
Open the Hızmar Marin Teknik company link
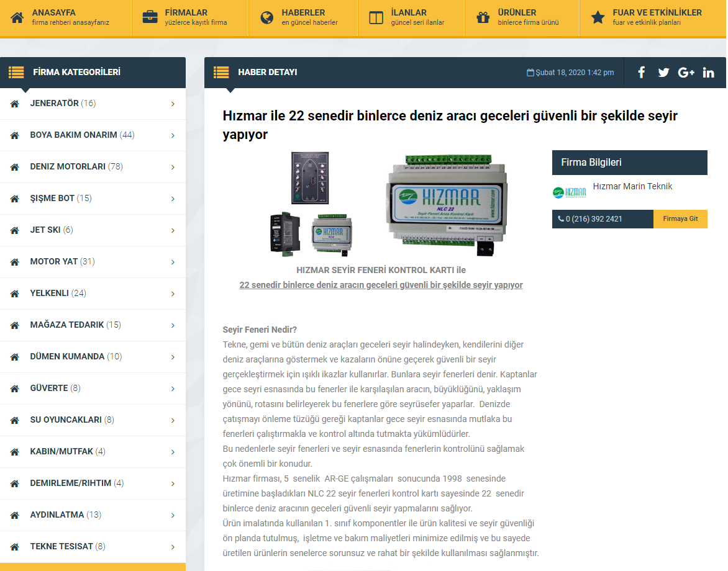pyautogui.click(x=632, y=186)
